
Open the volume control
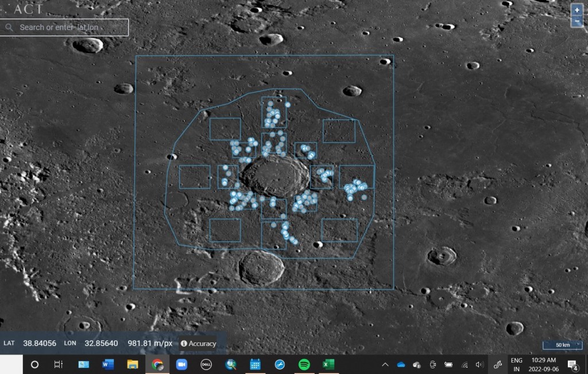point(480,364)
